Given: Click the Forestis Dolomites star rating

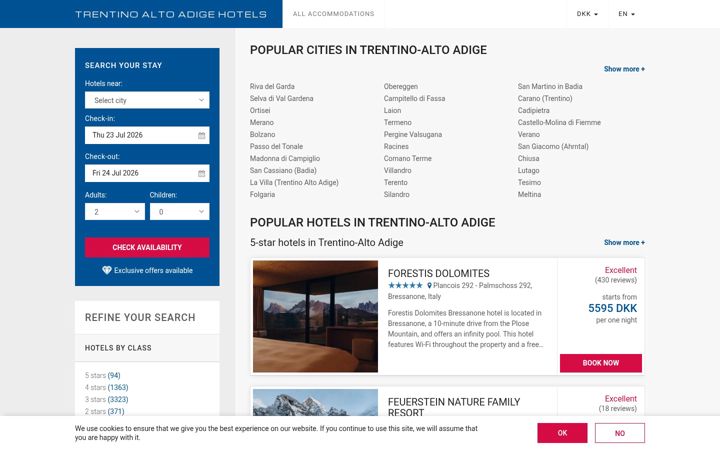Looking at the screenshot, I should pyautogui.click(x=405, y=286).
